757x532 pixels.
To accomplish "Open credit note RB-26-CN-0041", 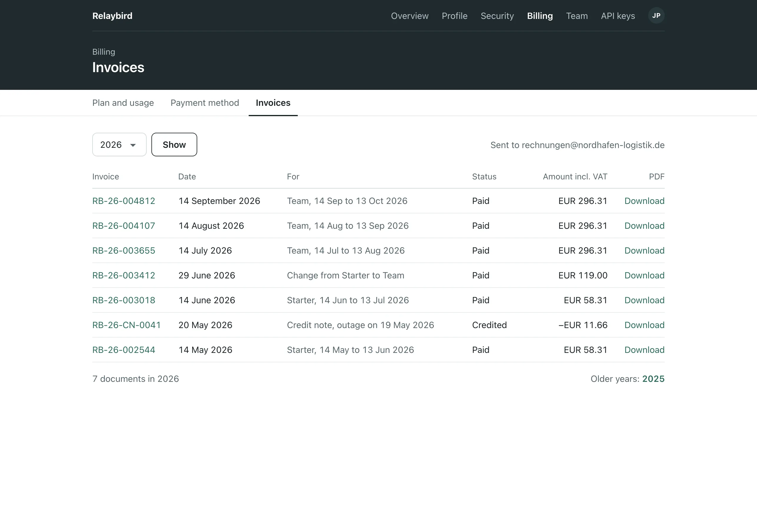I will coord(127,325).
